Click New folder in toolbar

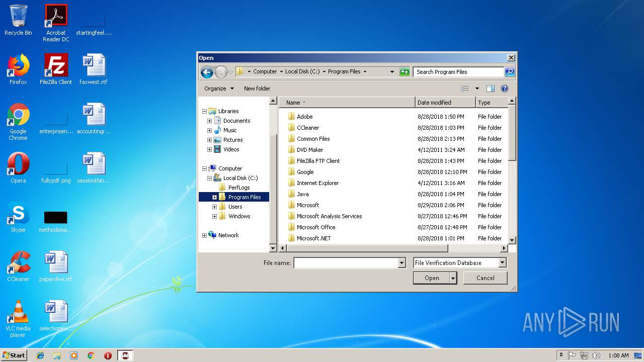[257, 88]
